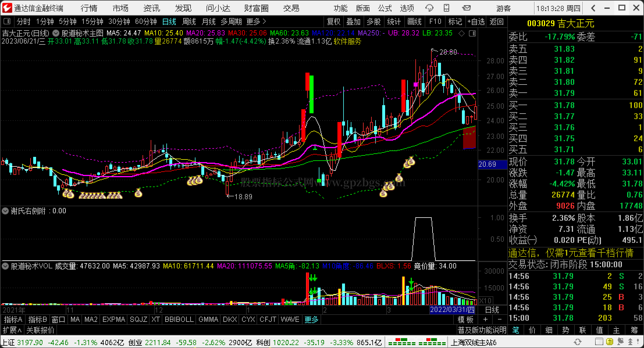Click the 20.69 price axis marker
The height and width of the screenshot is (348, 644).
coord(492,164)
